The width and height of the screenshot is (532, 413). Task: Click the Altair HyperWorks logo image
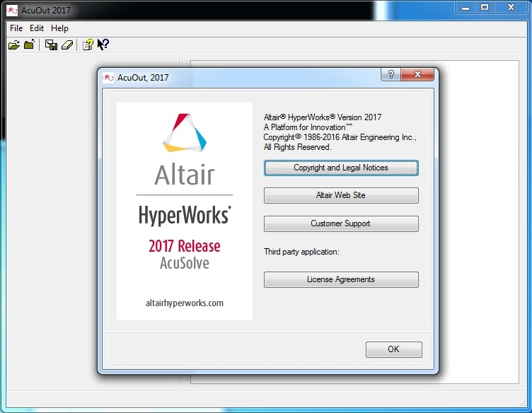point(185,211)
